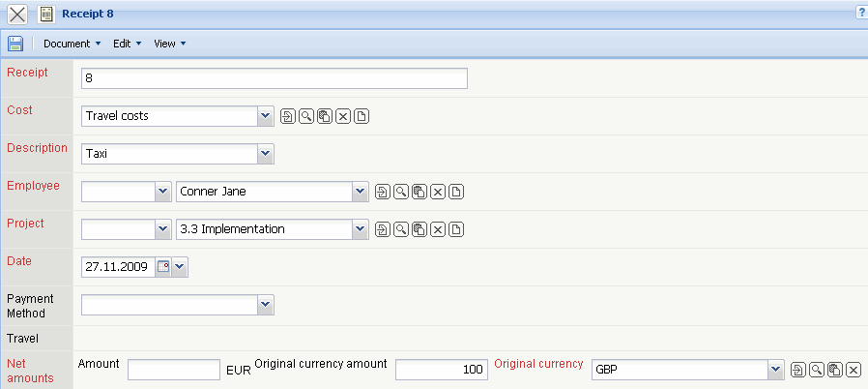Screen dimensions: 868x389
Task: Open the GBP currency dropdown
Action: (774, 370)
